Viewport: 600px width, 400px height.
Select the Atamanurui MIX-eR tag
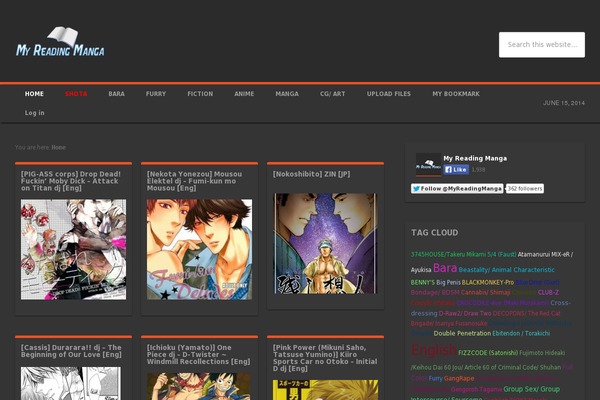point(545,255)
